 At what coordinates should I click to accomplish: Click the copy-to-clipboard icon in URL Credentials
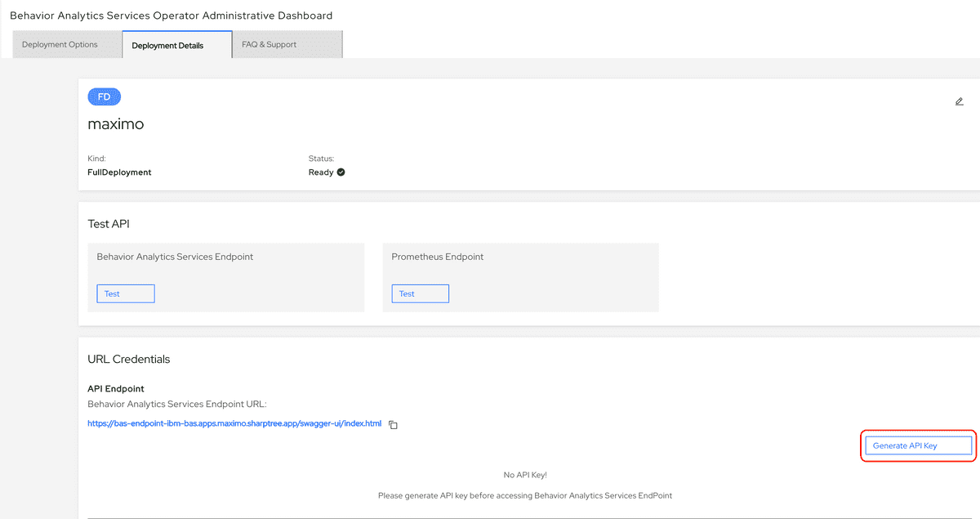pos(393,424)
